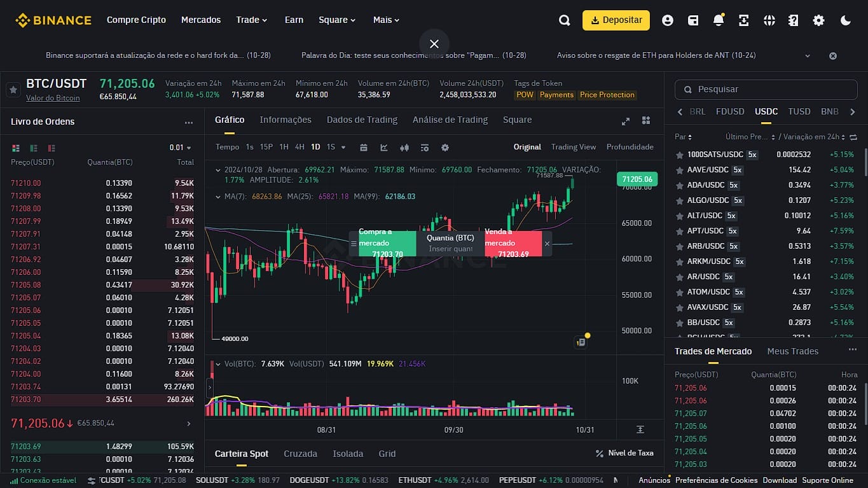Expand the chart to fullscreen
The width and height of the screenshot is (868, 488).
click(625, 120)
